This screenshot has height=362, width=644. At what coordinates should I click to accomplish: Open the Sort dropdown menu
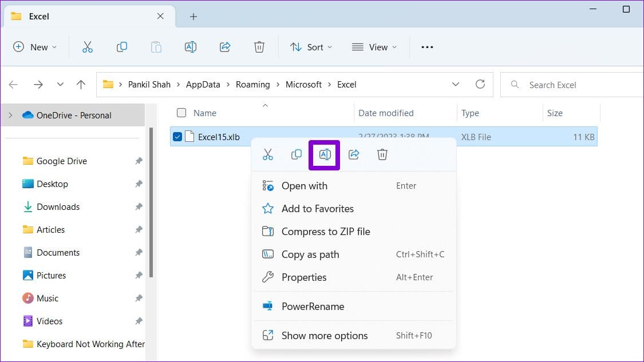(x=311, y=47)
